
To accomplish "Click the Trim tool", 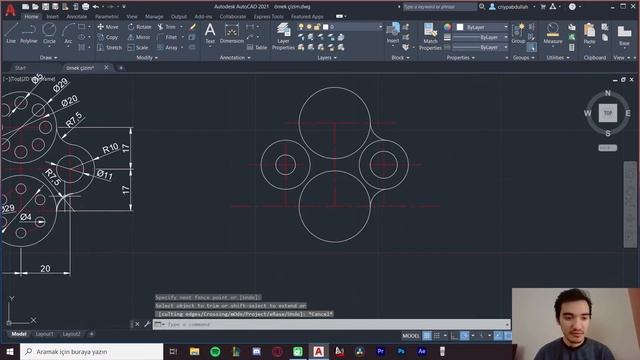I will 167,27.
